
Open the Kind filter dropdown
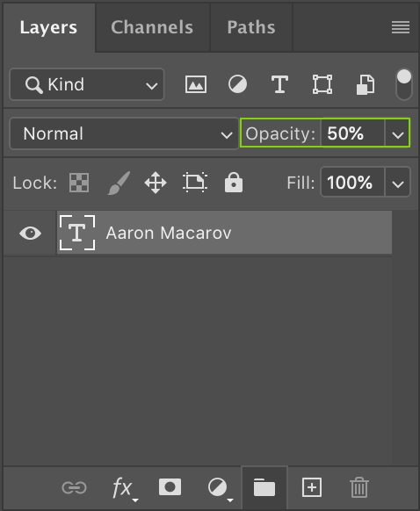tap(87, 84)
